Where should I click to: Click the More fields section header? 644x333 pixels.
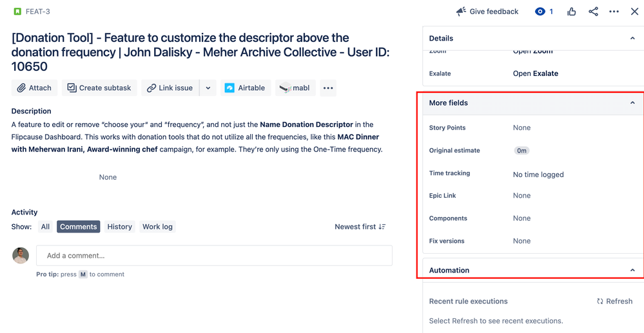533,102
